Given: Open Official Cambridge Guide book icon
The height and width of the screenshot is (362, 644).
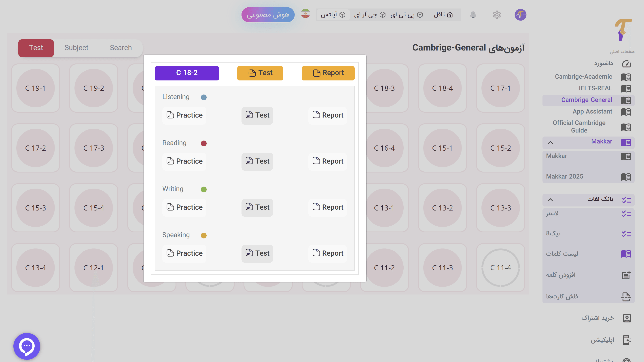Looking at the screenshot, I should 626,127.
